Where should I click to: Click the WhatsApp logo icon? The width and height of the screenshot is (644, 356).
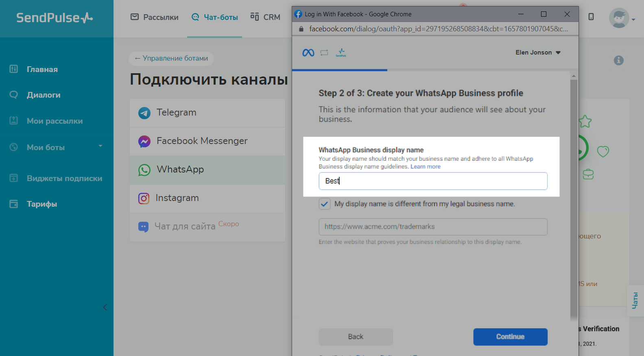[x=144, y=170]
